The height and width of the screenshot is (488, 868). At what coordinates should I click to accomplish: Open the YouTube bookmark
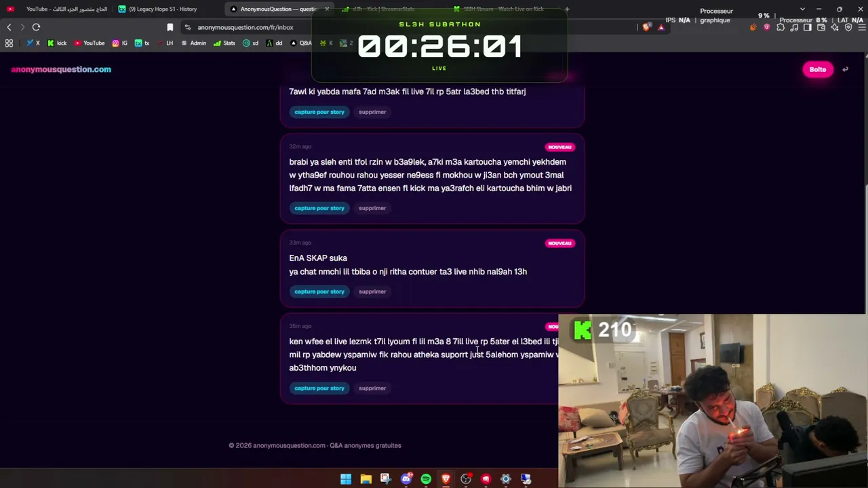(90, 43)
